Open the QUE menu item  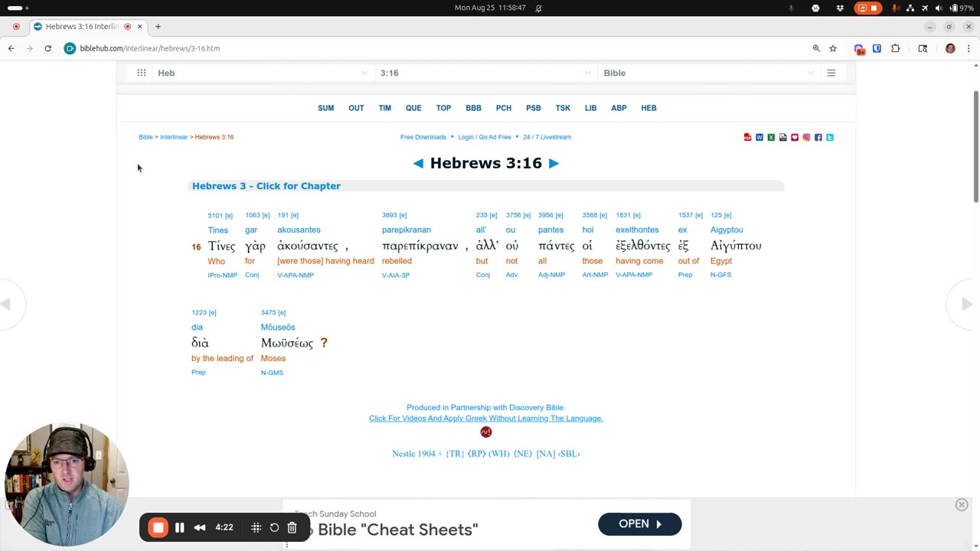click(x=413, y=108)
